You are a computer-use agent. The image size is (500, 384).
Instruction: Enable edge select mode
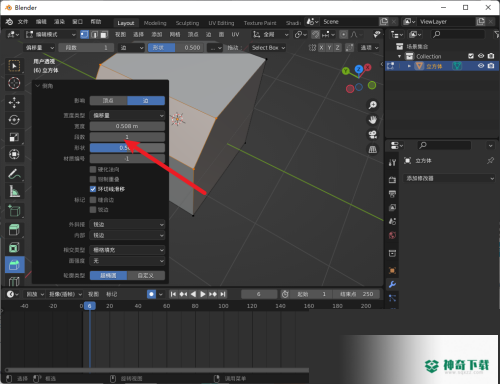coord(94,34)
